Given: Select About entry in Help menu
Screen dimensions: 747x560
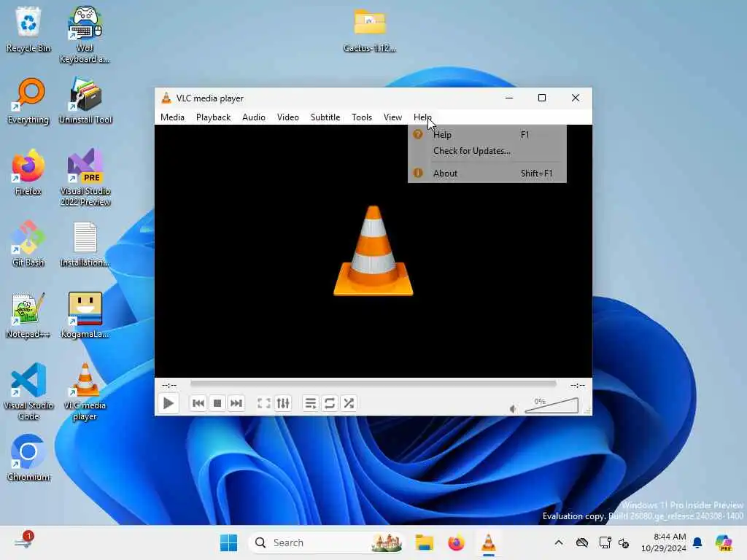Looking at the screenshot, I should [487, 174].
